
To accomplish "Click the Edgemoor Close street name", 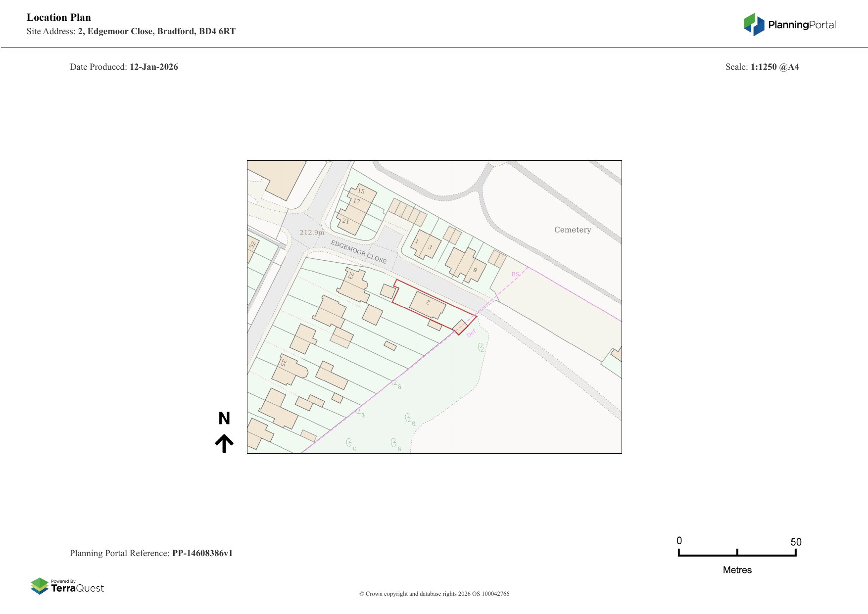I will click(x=358, y=251).
